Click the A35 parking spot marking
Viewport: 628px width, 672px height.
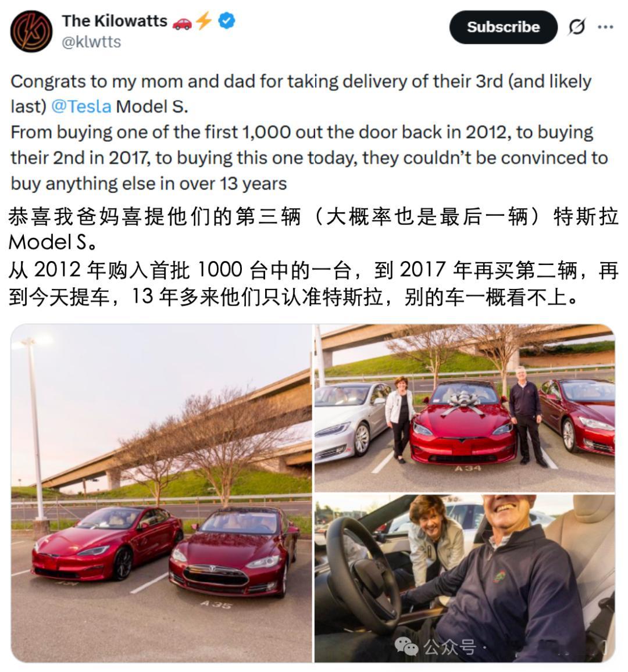216,605
